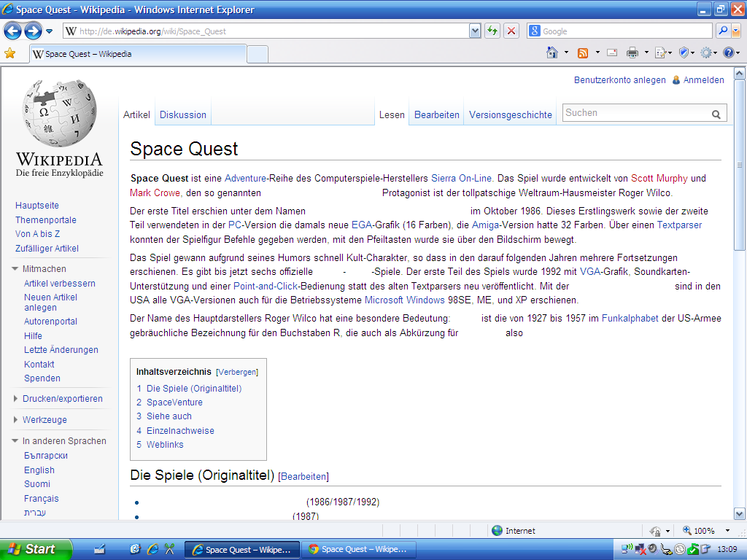Click the Internet security zone globe icon
The image size is (747, 560).
[497, 531]
